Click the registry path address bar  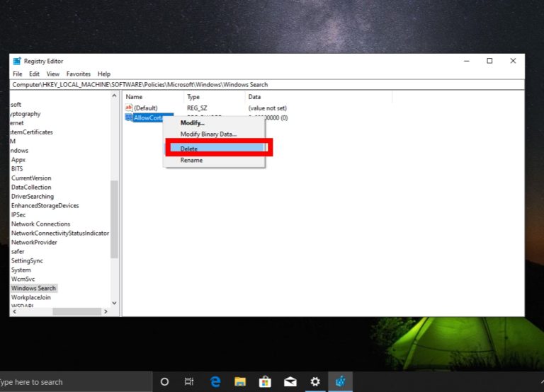tap(267, 85)
